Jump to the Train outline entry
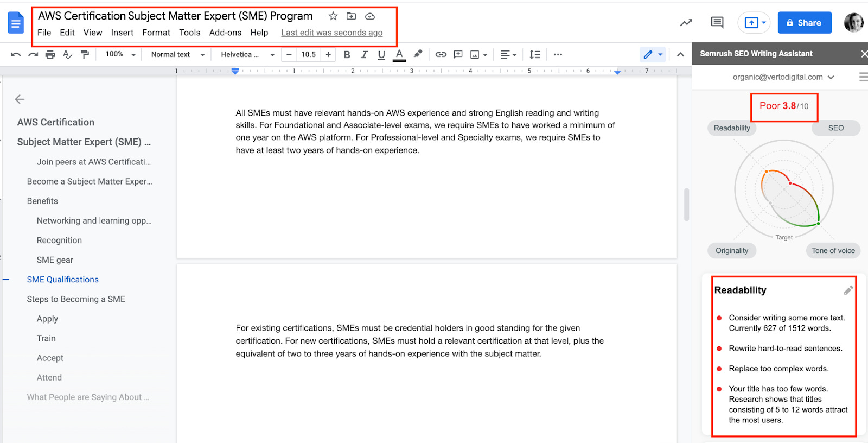 tap(46, 338)
